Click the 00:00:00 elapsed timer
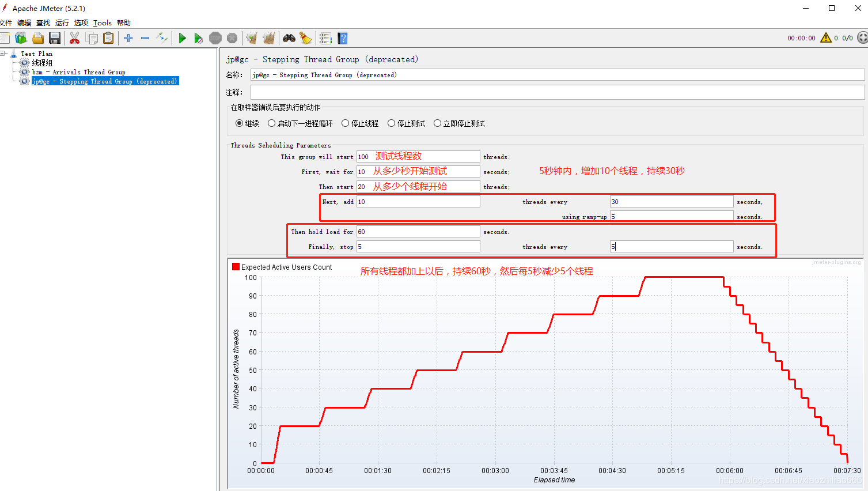The image size is (868, 491). coord(801,38)
